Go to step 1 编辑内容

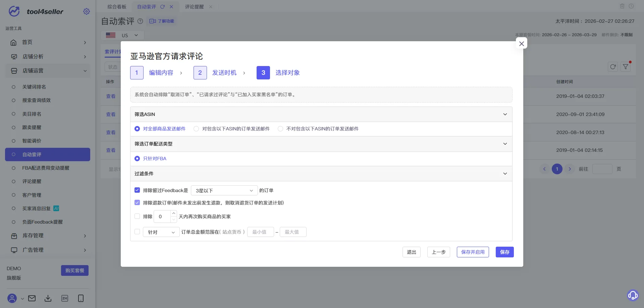coord(152,73)
